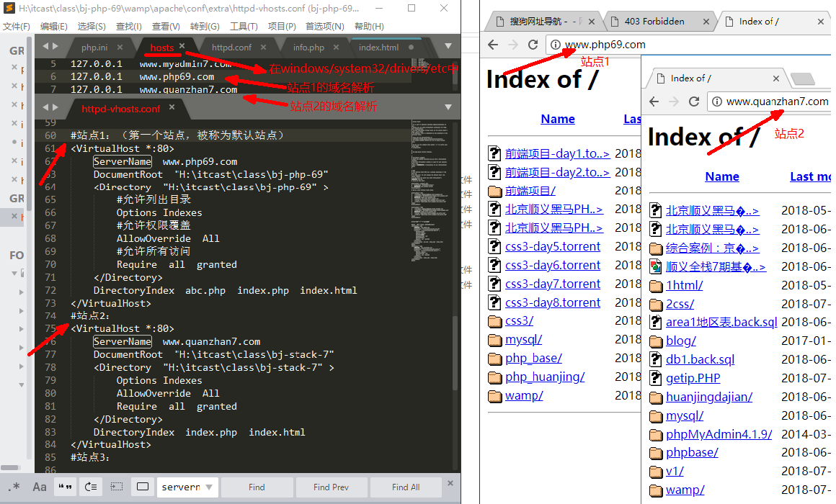Go forward in quanzhan7.com browser window
Screen dimensions: 836x504
(x=674, y=102)
